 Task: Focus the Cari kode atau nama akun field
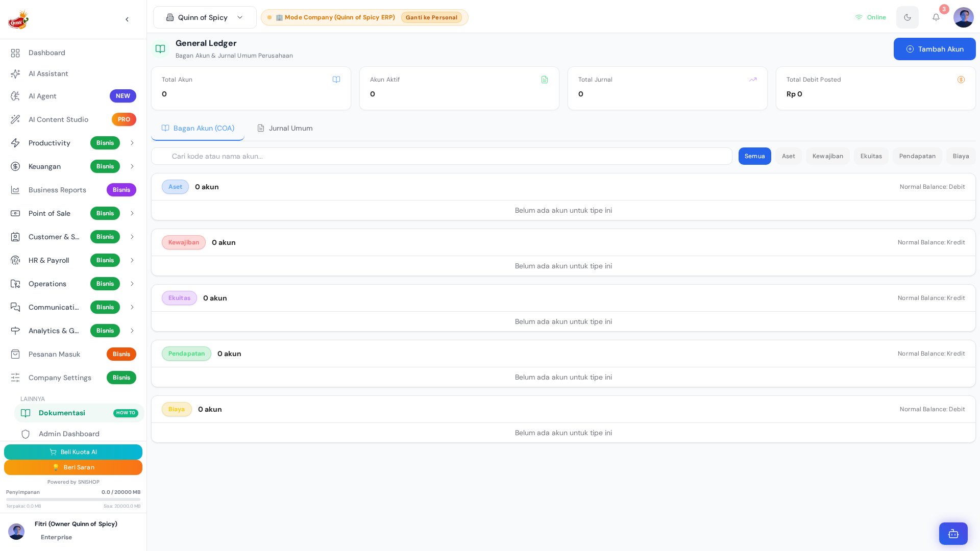(x=442, y=156)
